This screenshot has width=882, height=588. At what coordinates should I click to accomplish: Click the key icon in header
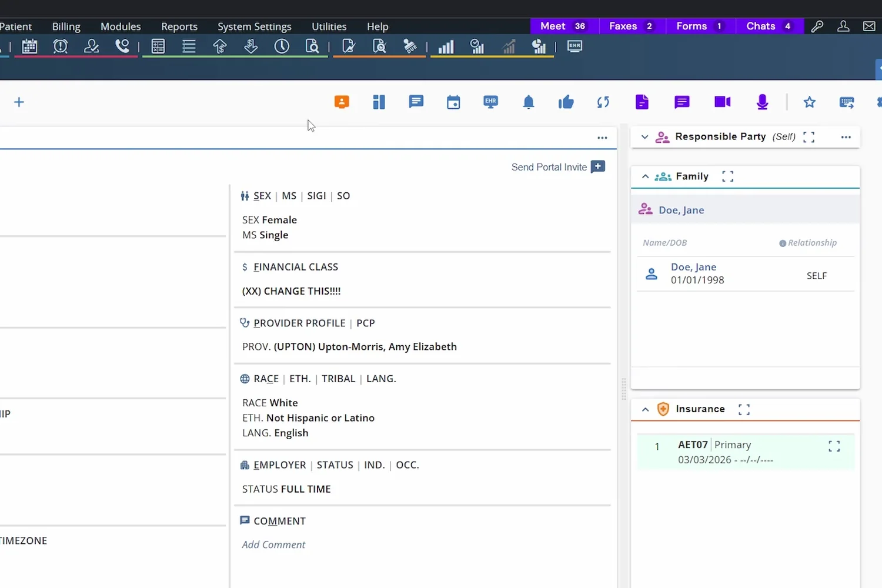[817, 26]
